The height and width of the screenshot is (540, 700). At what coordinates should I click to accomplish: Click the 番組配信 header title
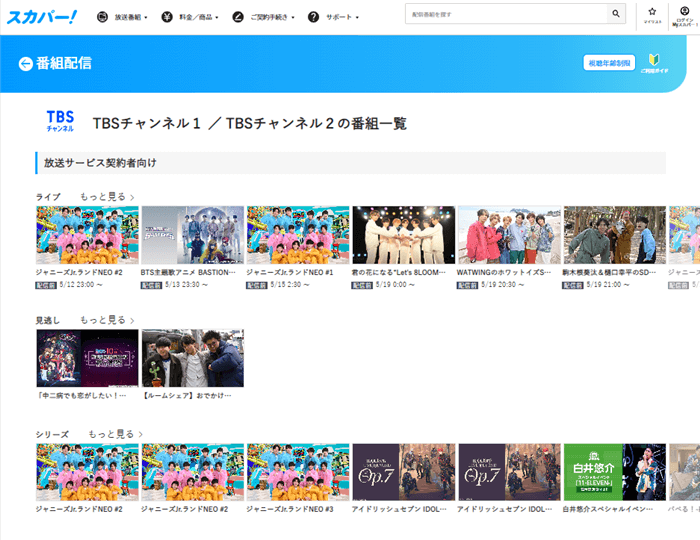coord(64,63)
